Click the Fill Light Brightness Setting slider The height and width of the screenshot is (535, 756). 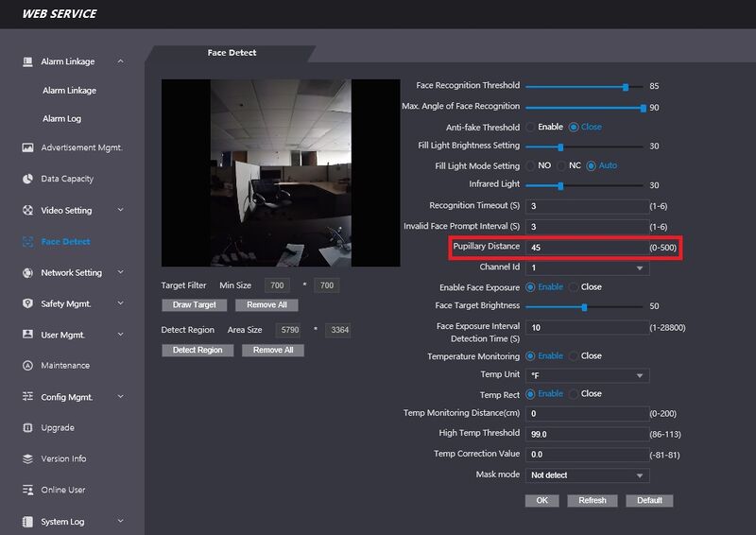[584, 147]
